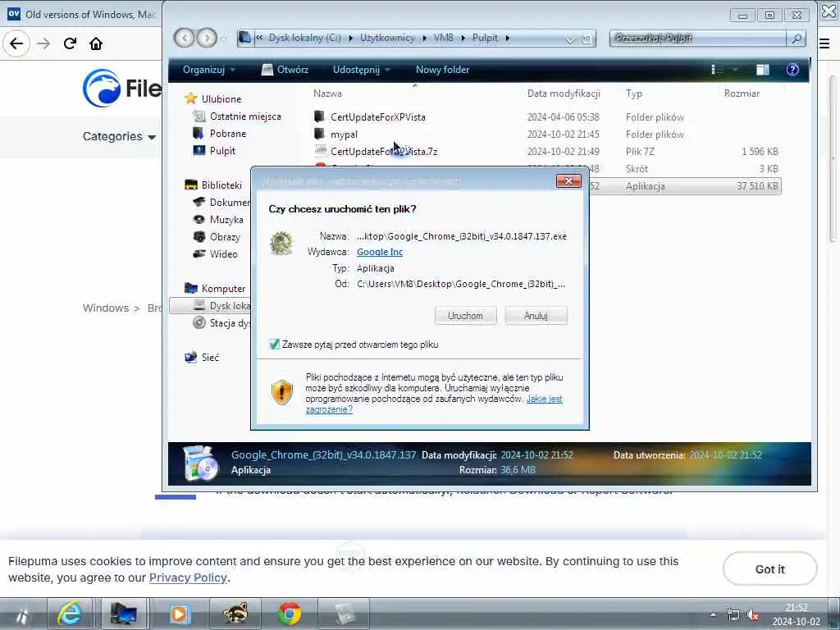The image size is (840, 630).
Task: Select Ulubione in navigation pane
Action: [221, 99]
